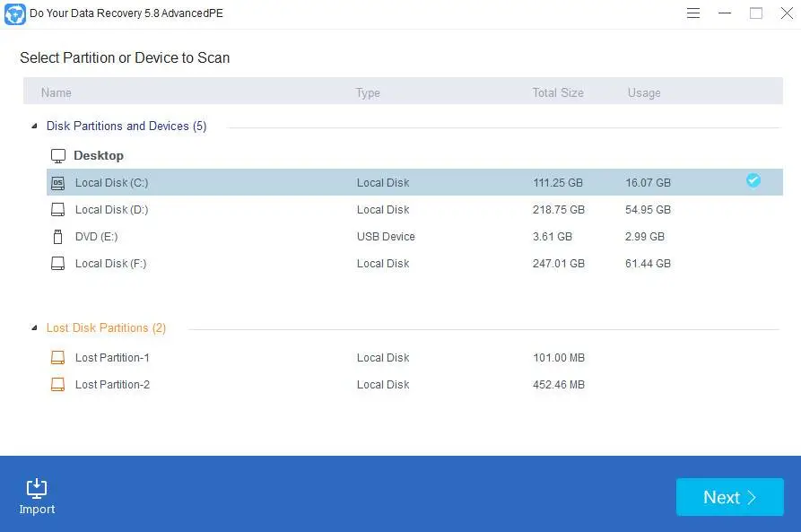Sort by the Name column header
This screenshot has height=532, width=801.
[x=57, y=92]
